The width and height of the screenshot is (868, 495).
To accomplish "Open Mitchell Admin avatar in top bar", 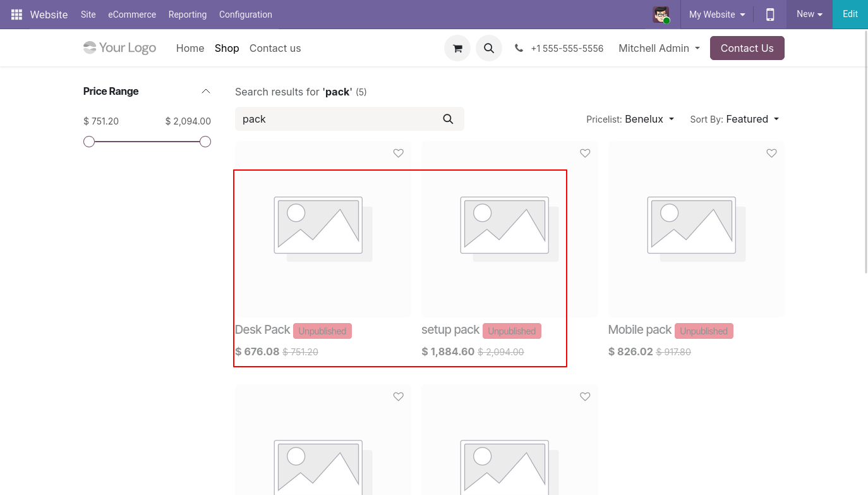I will (x=661, y=15).
